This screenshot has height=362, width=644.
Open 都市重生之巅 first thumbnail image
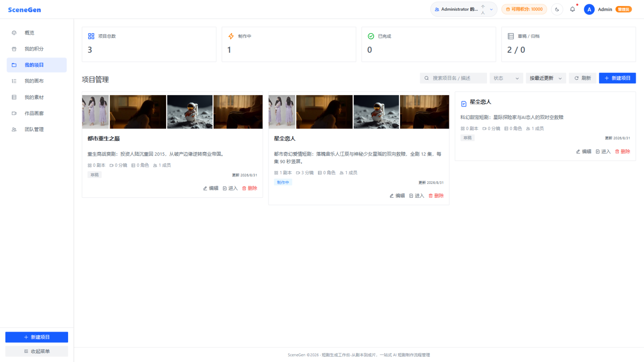(x=95, y=112)
